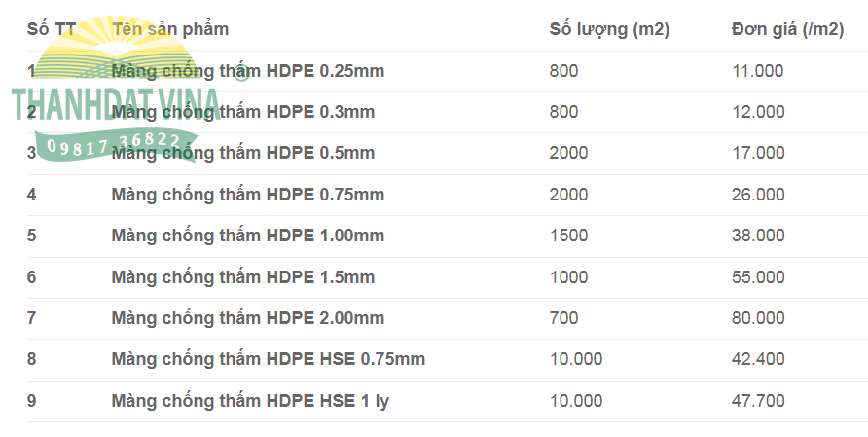Click the Số TT column header
Viewport: 868px width, 437px height.
tap(52, 29)
